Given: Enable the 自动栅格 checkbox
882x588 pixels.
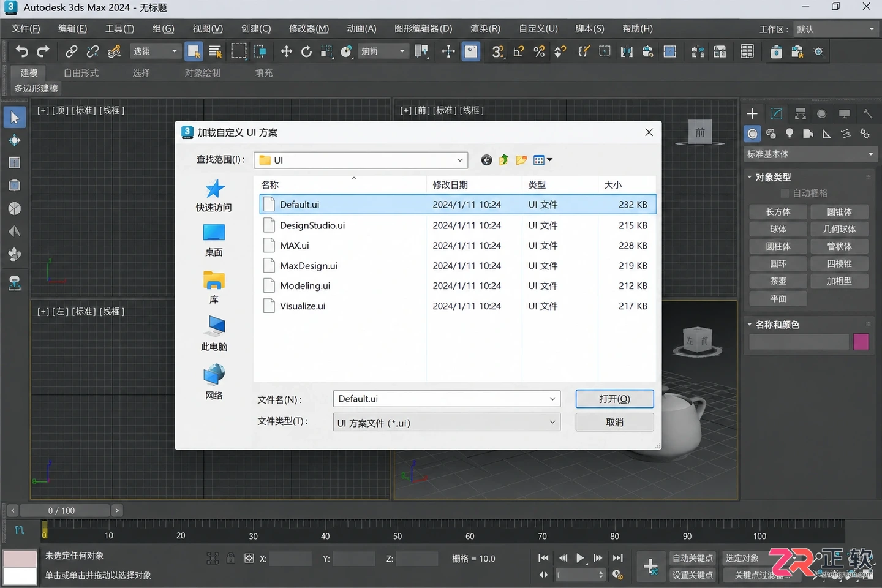Looking at the screenshot, I should click(785, 194).
